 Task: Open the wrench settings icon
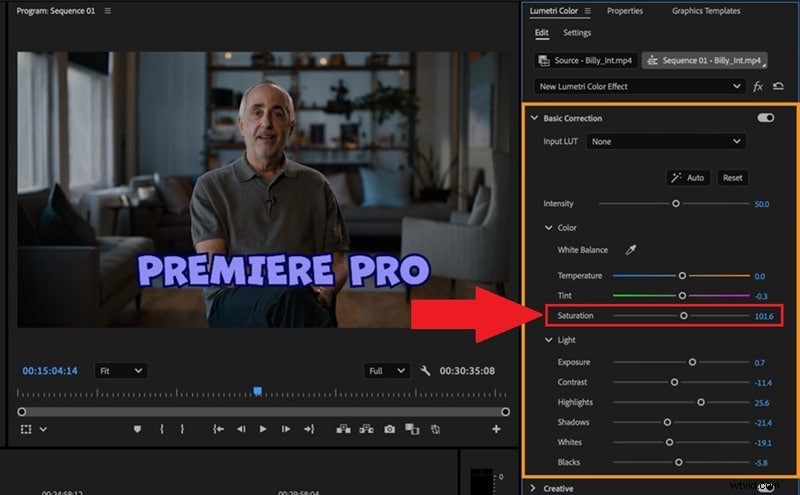pos(425,370)
